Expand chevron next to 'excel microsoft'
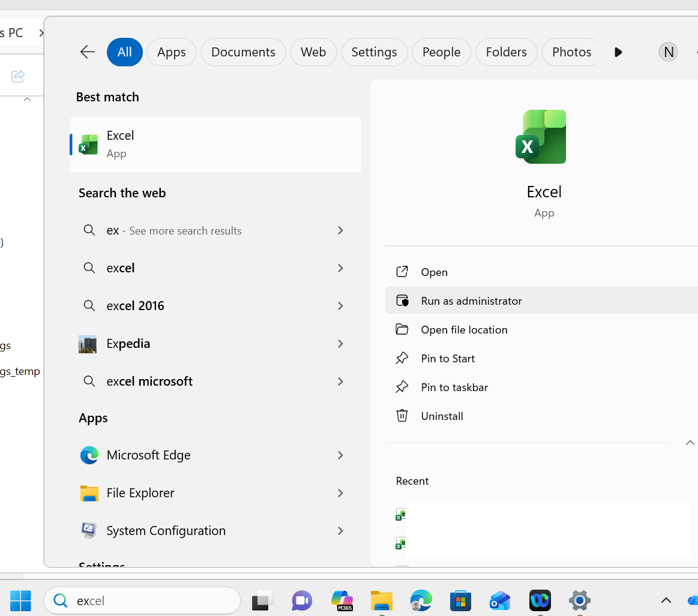The width and height of the screenshot is (698, 616). (340, 381)
